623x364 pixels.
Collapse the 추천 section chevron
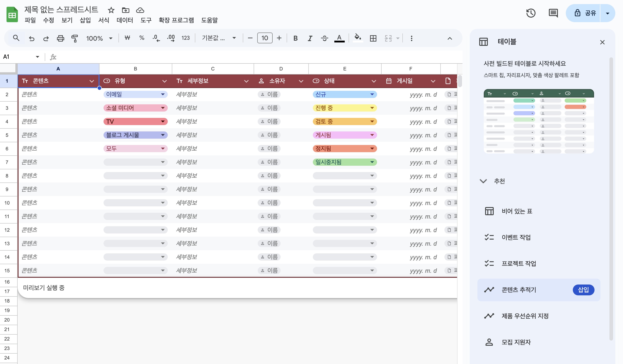coord(483,181)
